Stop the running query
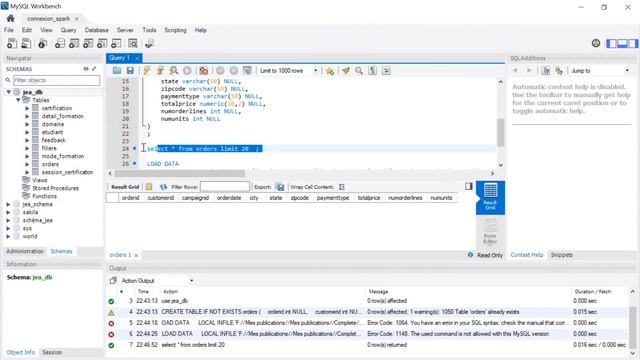Viewport: 640px width, 360px height. (187, 71)
